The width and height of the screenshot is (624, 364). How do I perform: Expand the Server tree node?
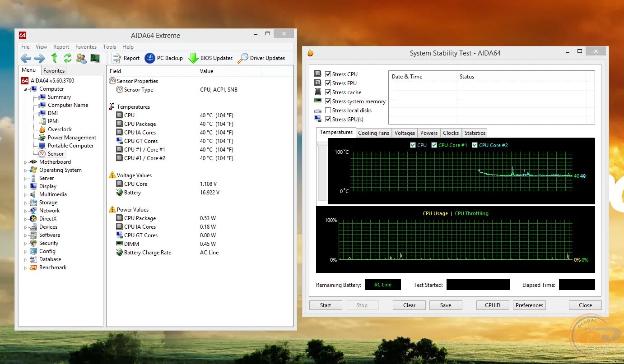(25, 179)
